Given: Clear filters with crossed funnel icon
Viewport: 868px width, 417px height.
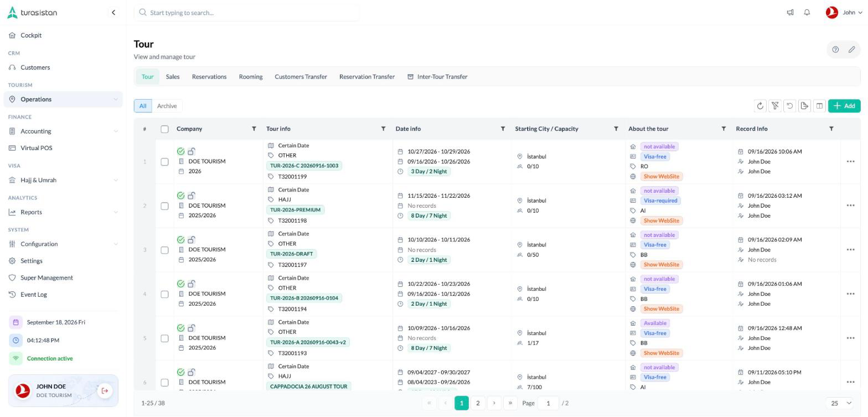Looking at the screenshot, I should tap(775, 106).
